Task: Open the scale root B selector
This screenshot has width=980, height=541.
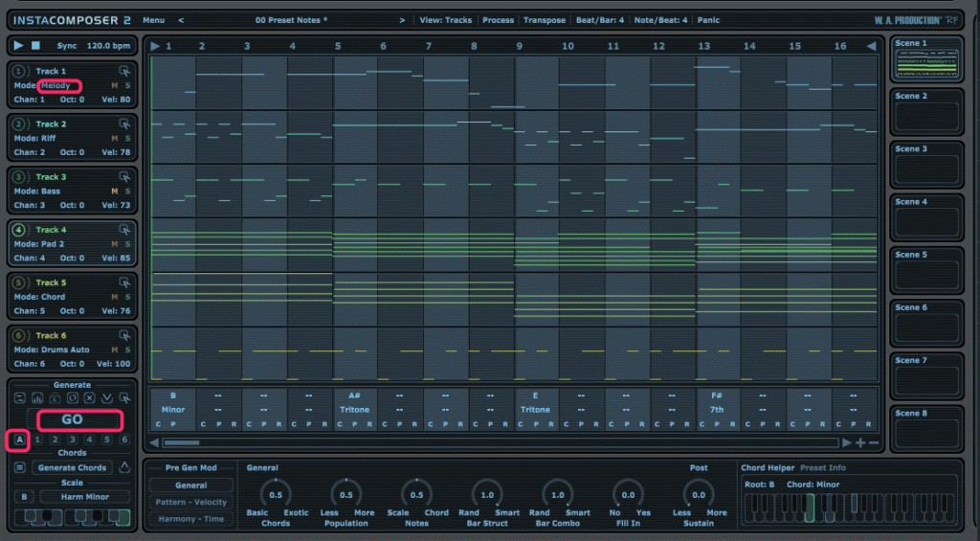Action: (x=24, y=497)
